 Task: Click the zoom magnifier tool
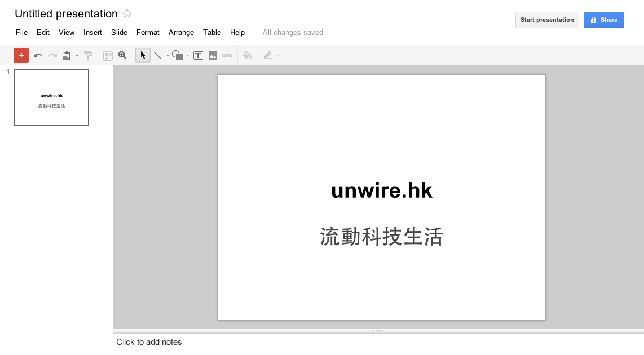(x=122, y=55)
